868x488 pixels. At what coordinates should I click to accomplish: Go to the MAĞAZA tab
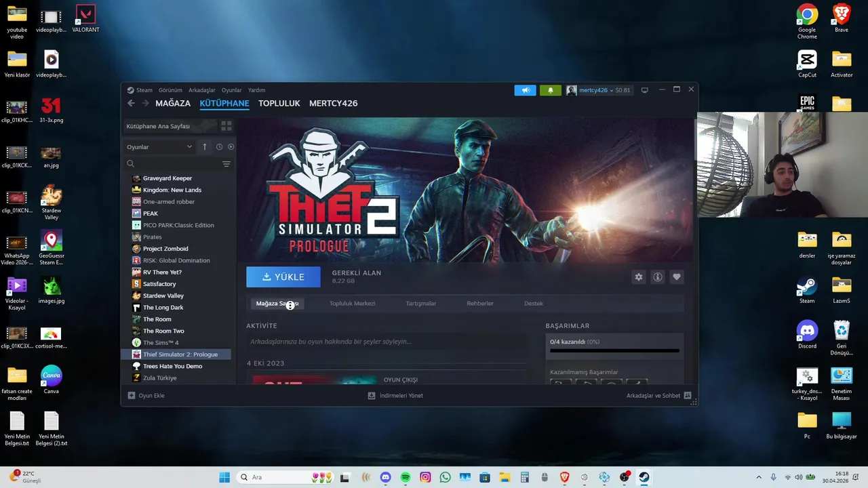click(173, 103)
